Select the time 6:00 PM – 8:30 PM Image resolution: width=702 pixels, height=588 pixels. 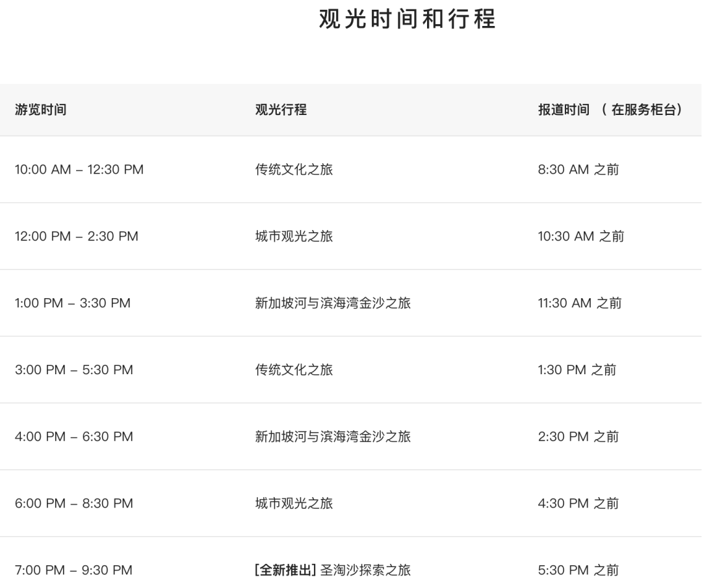(x=74, y=504)
